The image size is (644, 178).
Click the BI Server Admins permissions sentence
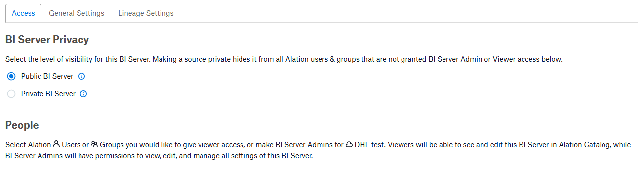(x=160, y=156)
